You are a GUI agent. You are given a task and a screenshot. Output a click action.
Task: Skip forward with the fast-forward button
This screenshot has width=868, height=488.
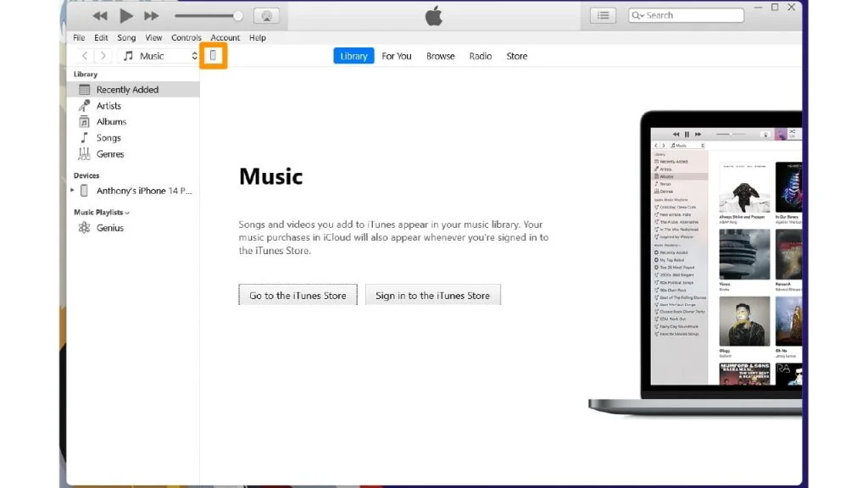pyautogui.click(x=151, y=16)
